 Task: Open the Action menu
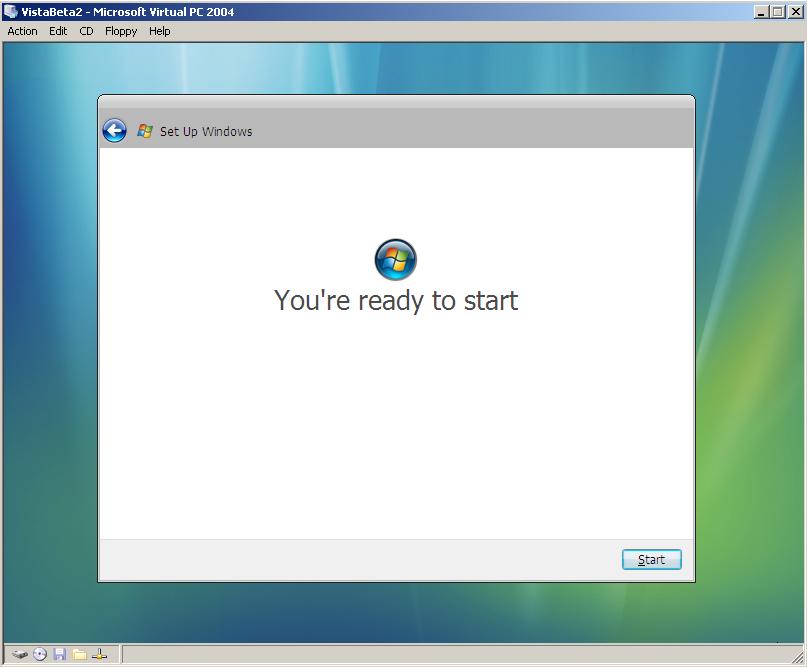click(22, 31)
